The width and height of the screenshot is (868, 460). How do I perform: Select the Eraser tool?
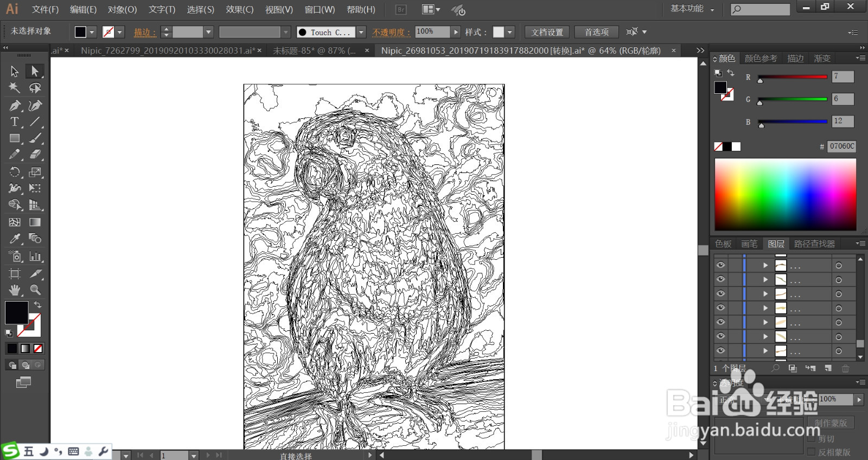(35, 155)
